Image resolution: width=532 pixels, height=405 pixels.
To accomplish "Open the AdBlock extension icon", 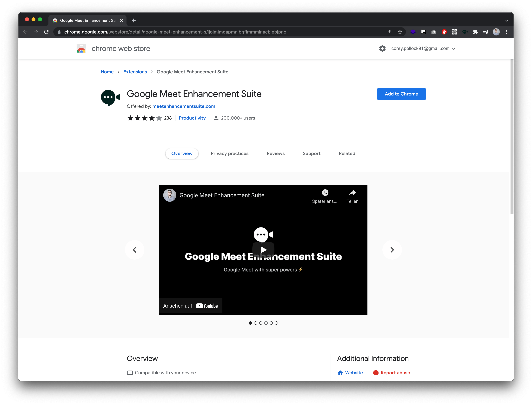I will 444,32.
